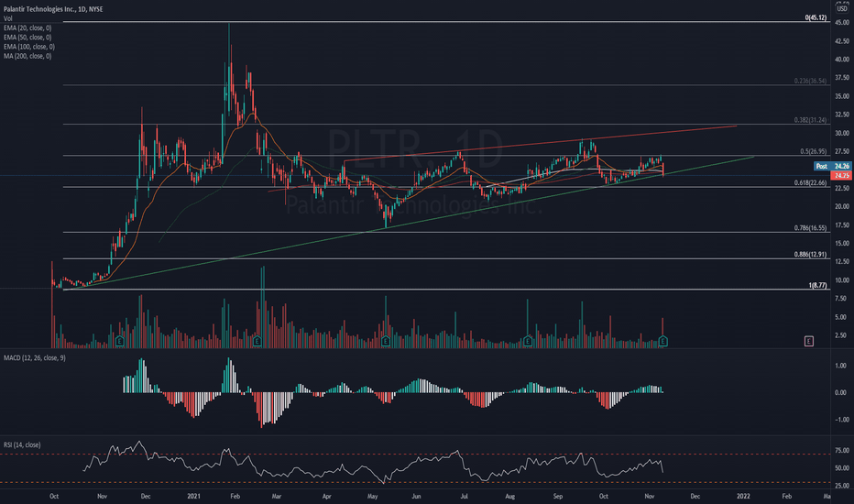Click the Jun label on time axis

pyautogui.click(x=416, y=497)
